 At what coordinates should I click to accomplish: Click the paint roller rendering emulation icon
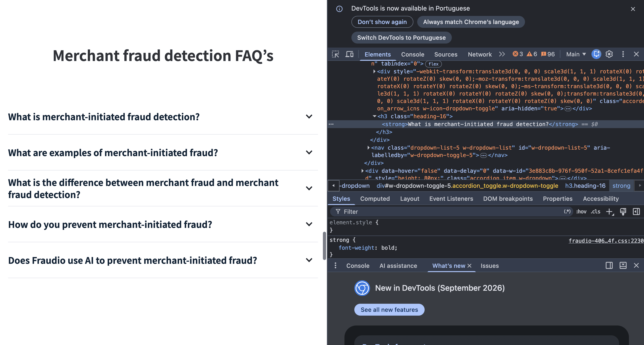click(x=623, y=212)
